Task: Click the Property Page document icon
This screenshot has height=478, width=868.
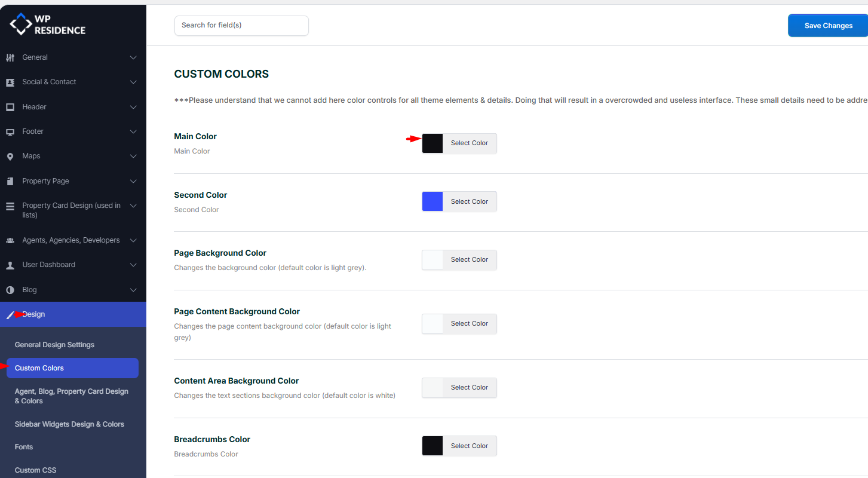Action: coord(10,181)
